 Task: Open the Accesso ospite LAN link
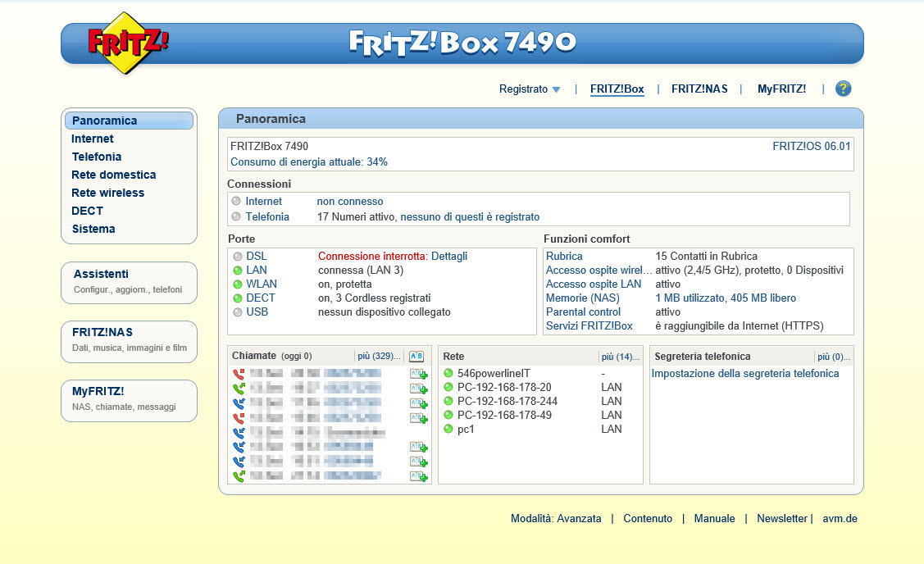point(594,284)
